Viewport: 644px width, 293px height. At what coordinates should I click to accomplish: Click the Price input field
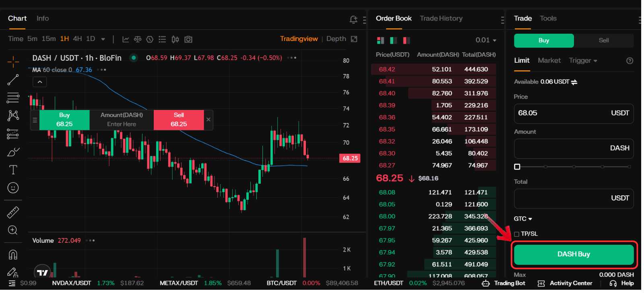(x=563, y=113)
